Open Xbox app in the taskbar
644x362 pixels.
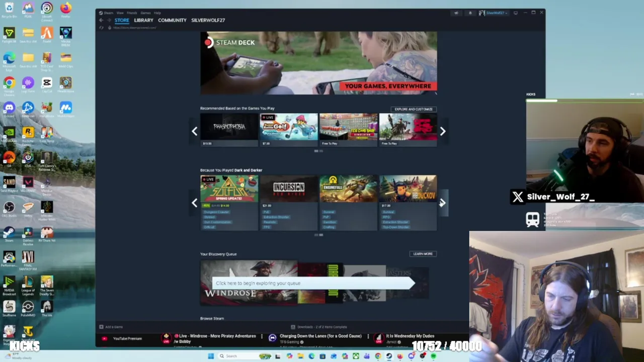pos(356,356)
